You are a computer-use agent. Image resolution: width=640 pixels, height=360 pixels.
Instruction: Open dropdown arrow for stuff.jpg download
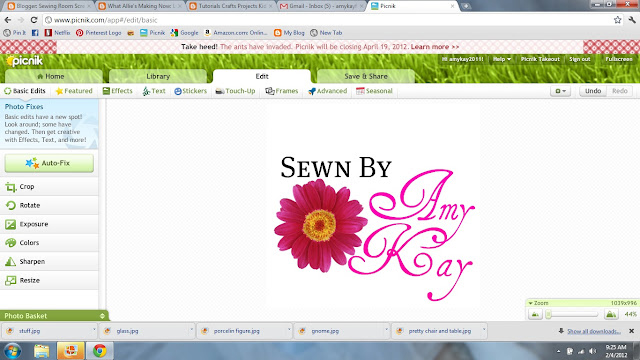[x=94, y=329]
